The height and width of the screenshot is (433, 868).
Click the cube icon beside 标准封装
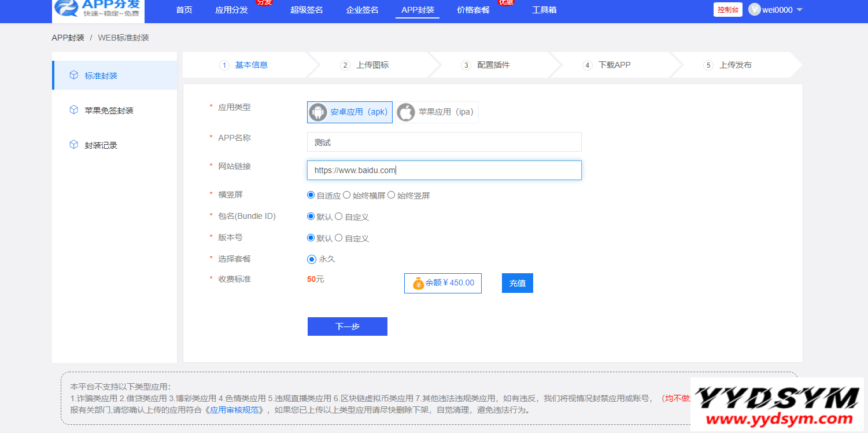pos(73,75)
